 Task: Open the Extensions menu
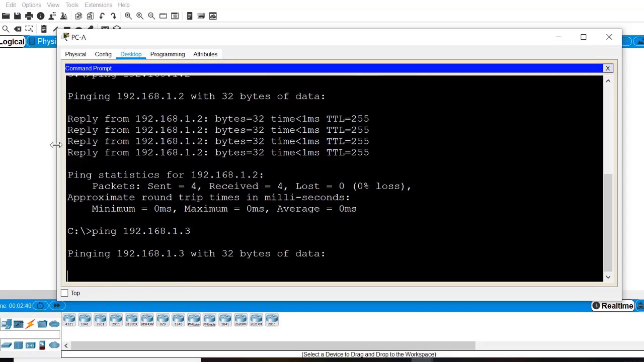pos(98,5)
